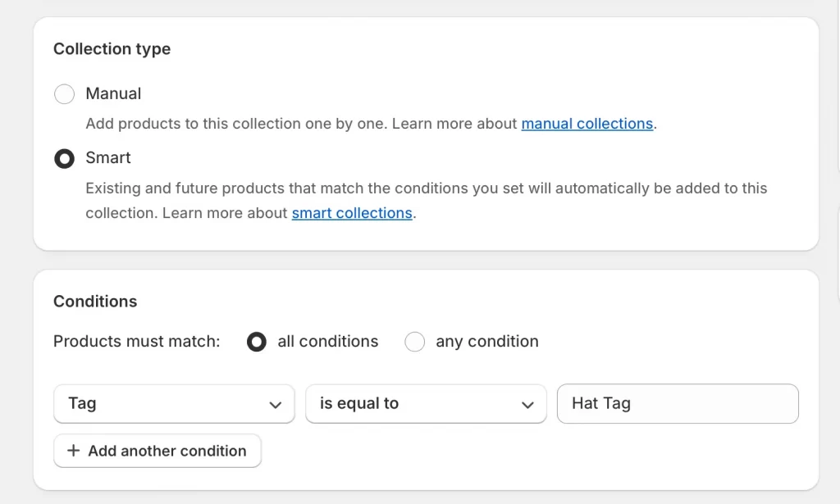840x504 pixels.
Task: Click the Collection type heading
Action: pyautogui.click(x=112, y=49)
